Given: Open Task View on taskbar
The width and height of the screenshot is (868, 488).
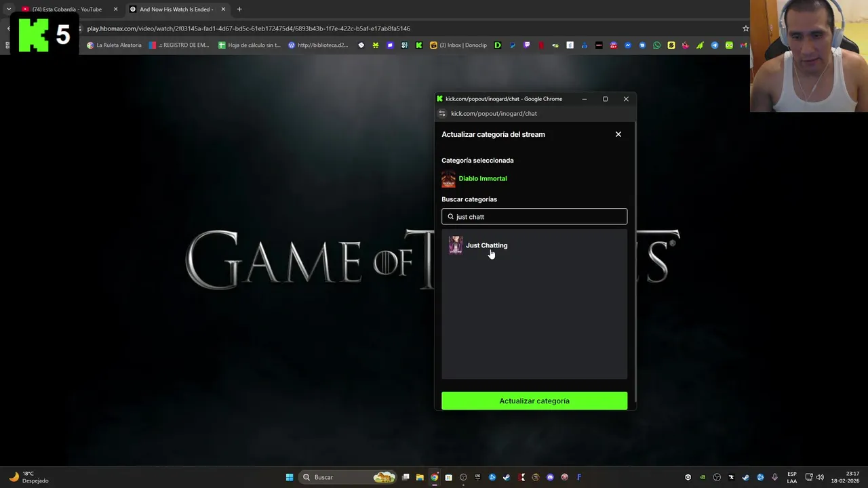Looking at the screenshot, I should 406,477.
